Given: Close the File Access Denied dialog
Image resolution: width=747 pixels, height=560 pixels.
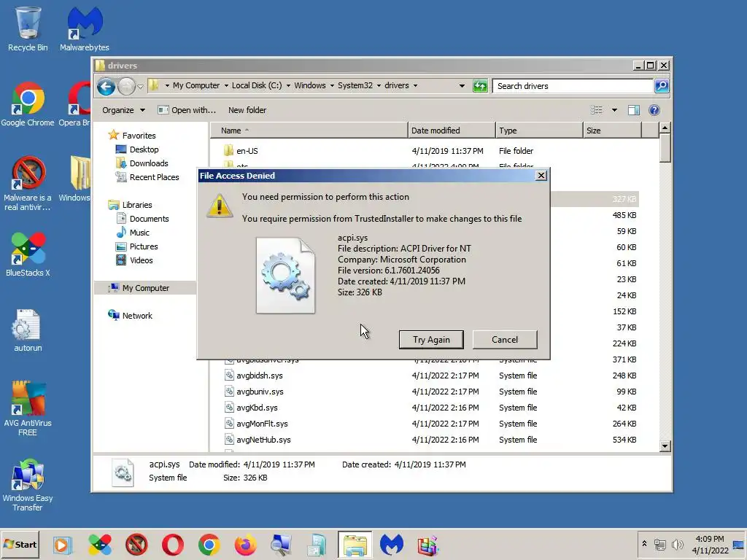Looking at the screenshot, I should pos(541,176).
